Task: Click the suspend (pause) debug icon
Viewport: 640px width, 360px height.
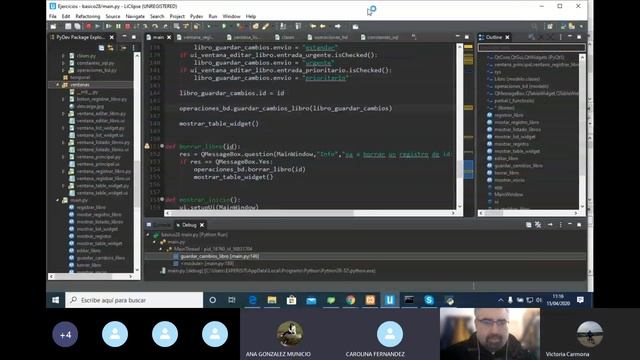Action: 118,27
